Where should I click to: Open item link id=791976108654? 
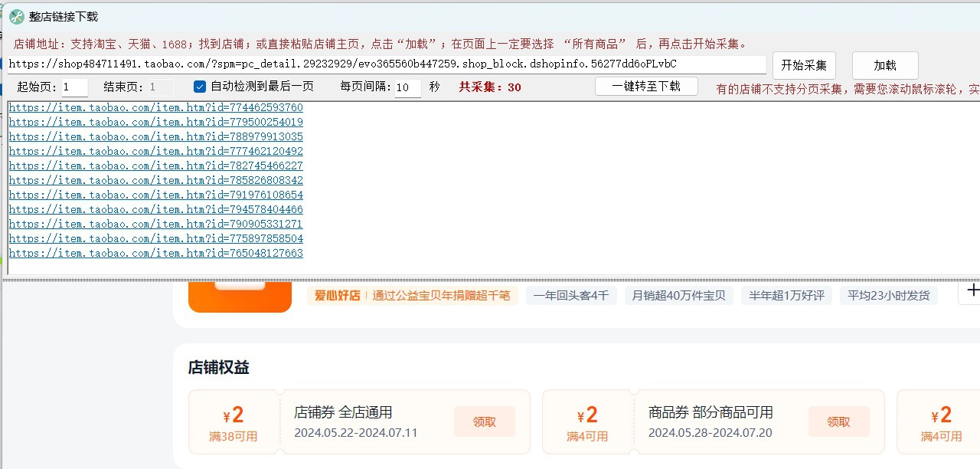(156, 195)
